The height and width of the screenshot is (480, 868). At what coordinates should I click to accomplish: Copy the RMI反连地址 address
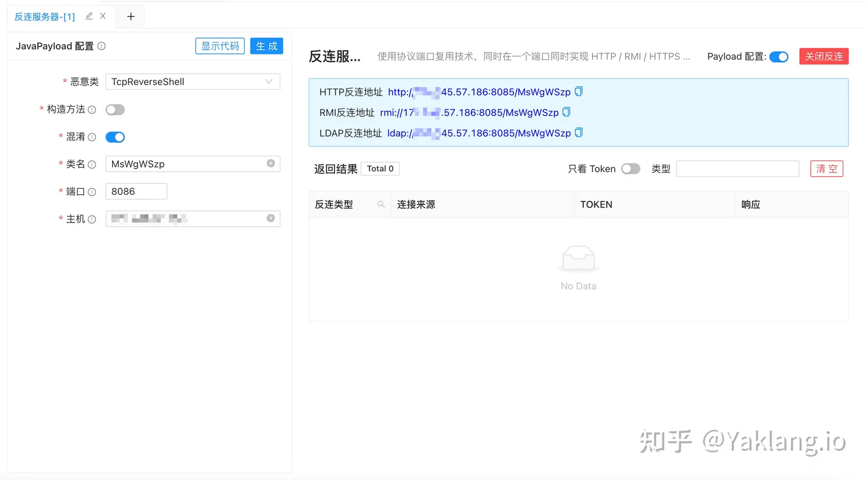coord(566,112)
